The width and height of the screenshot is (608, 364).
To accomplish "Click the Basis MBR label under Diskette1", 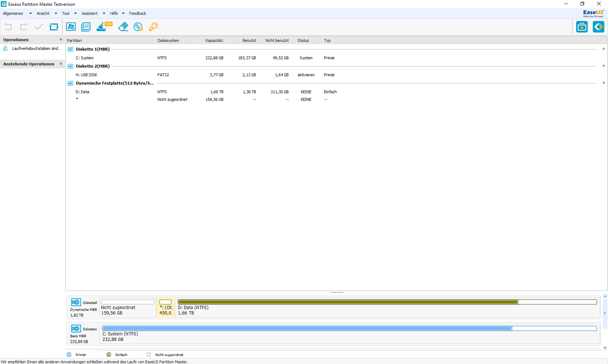I will [78, 336].
